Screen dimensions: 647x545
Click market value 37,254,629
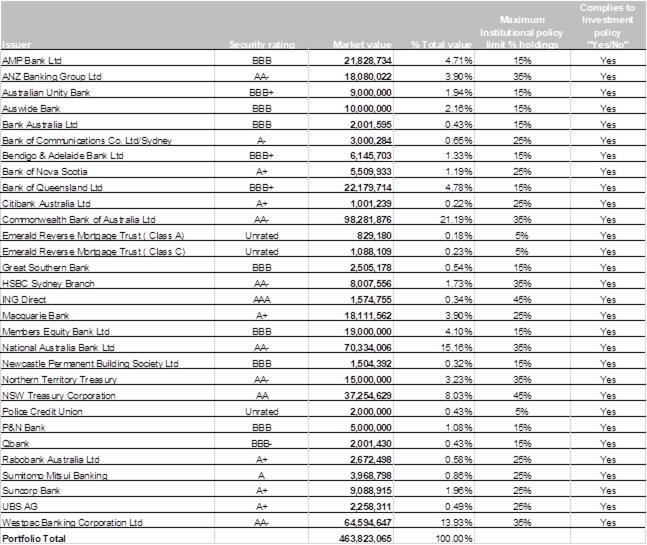[368, 396]
